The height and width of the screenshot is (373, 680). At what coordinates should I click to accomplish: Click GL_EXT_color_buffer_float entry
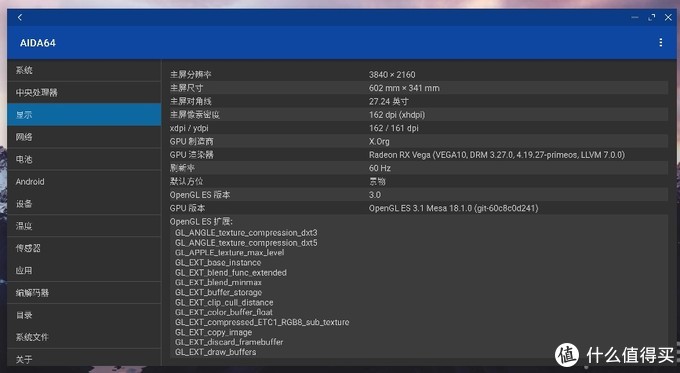click(224, 312)
